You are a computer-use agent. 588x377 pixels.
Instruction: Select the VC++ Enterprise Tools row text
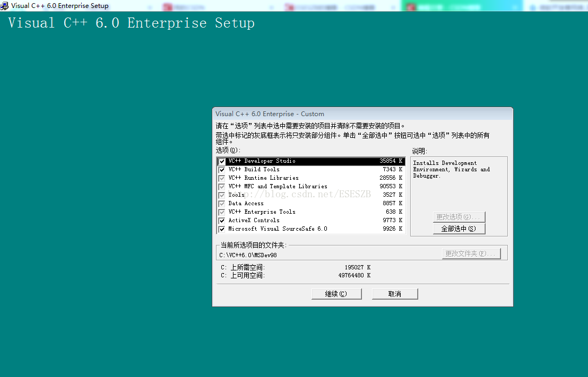pos(262,212)
